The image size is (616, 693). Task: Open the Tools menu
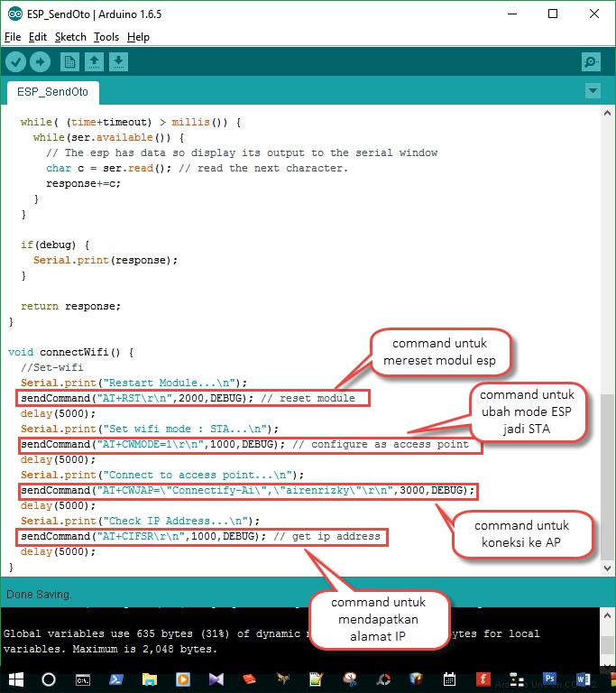(x=106, y=37)
